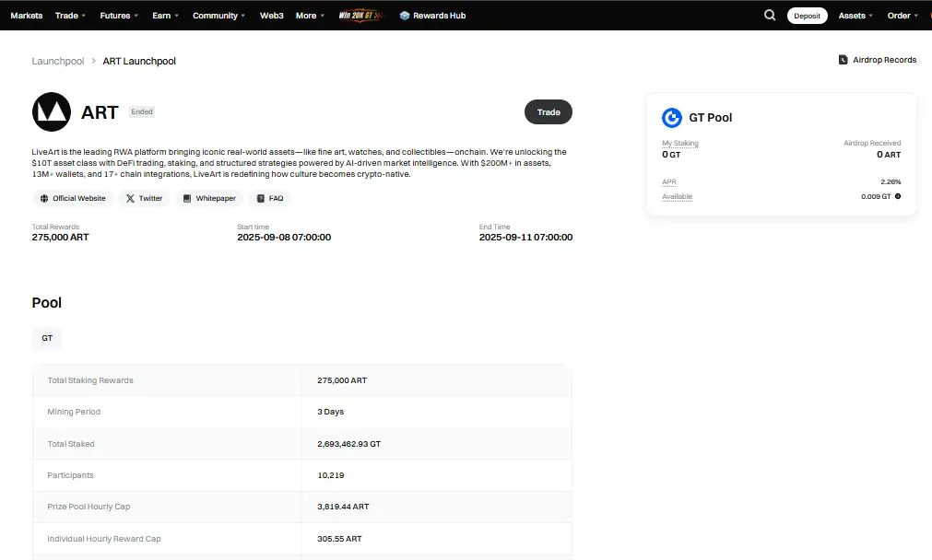Open Airdrop Records link
The image size is (932, 560).
click(878, 60)
